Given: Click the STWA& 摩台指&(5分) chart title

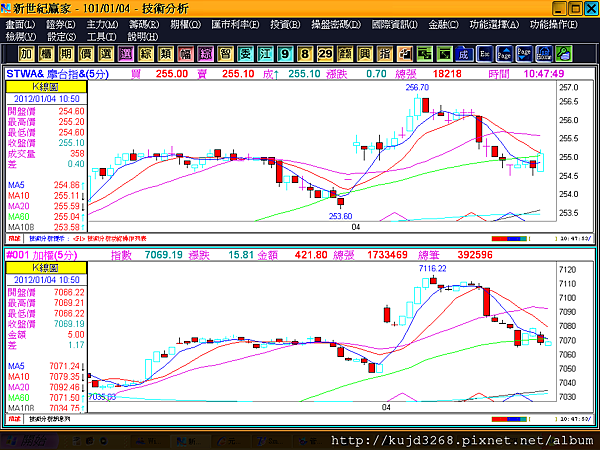Looking at the screenshot, I should click(57, 74).
